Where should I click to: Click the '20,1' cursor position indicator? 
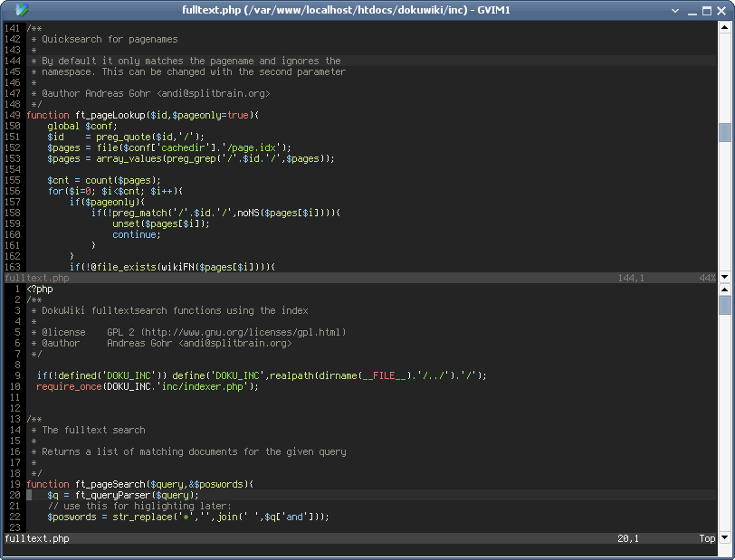coord(628,538)
